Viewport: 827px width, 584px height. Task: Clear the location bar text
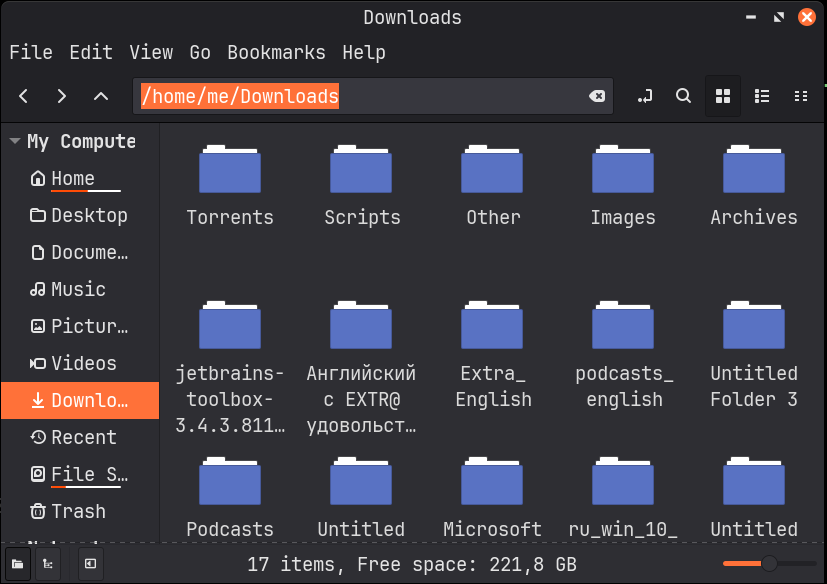(597, 96)
